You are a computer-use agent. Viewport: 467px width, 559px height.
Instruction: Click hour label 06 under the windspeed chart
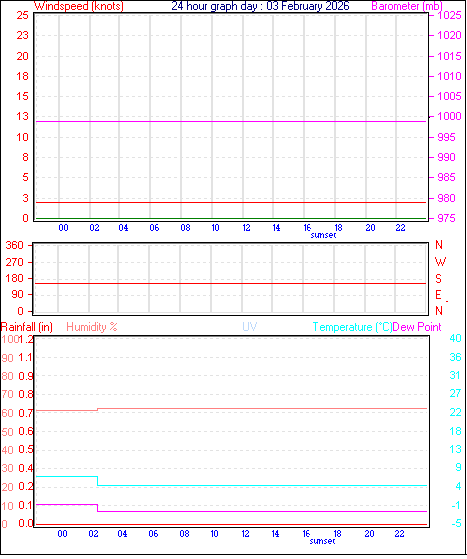click(x=154, y=227)
